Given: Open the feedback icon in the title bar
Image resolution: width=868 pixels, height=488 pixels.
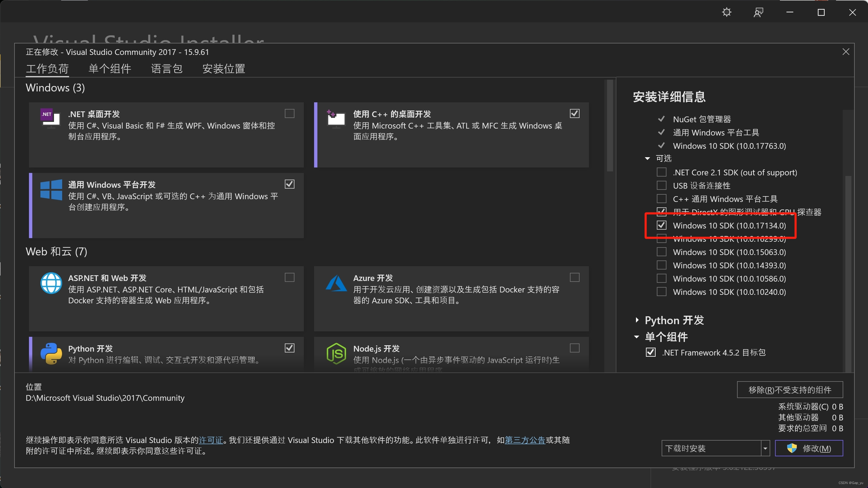Looking at the screenshot, I should tap(758, 12).
